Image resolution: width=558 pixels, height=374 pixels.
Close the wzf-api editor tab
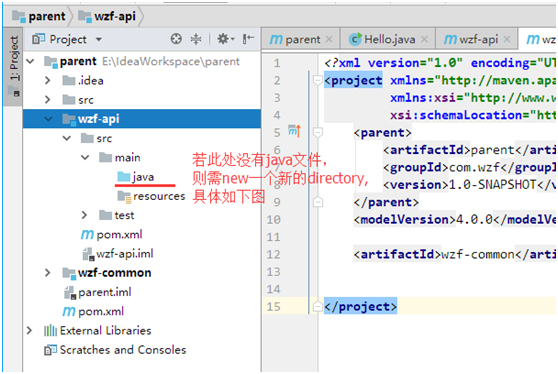tap(507, 39)
